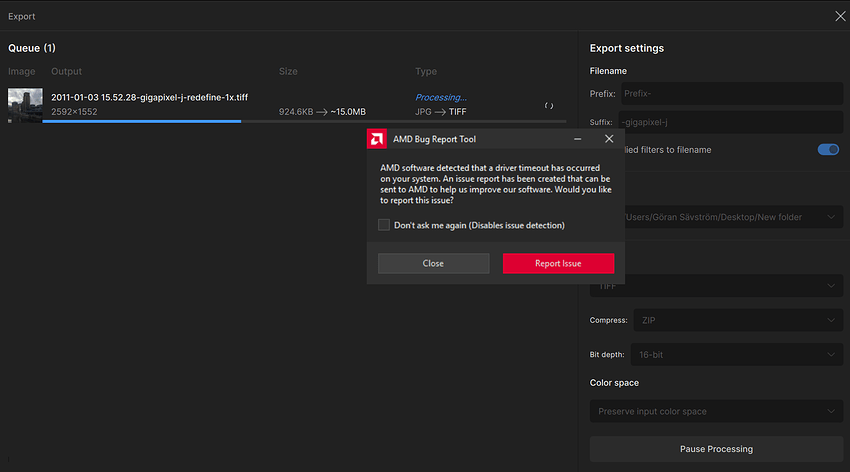Viewport: 850px width, 472px height.
Task: Click the Report Issue button
Action: coord(558,263)
